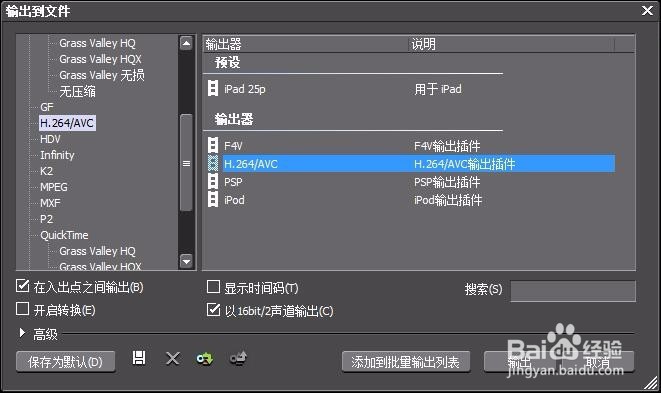Click the 用于 iPad description

(438, 89)
